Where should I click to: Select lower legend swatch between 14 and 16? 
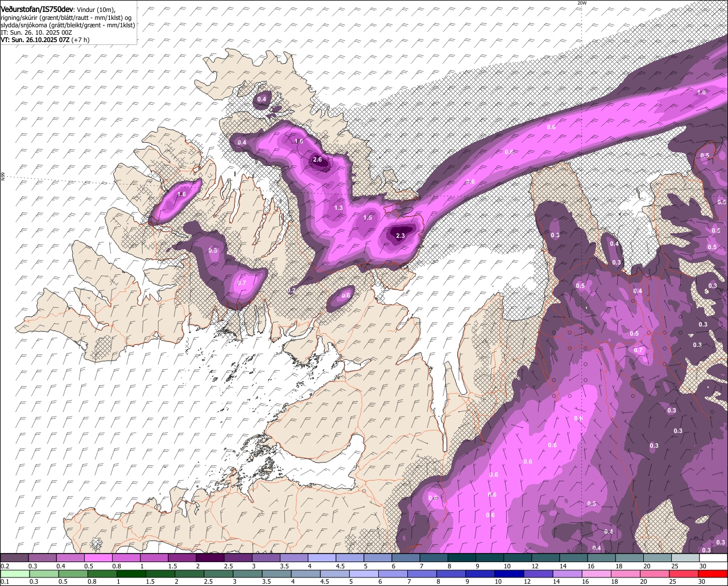pos(568,573)
